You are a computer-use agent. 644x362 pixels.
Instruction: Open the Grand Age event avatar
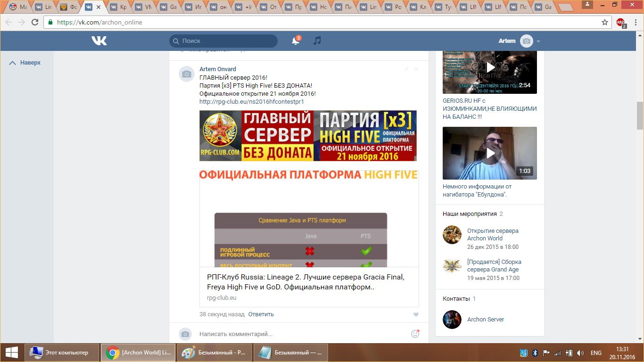tap(452, 266)
